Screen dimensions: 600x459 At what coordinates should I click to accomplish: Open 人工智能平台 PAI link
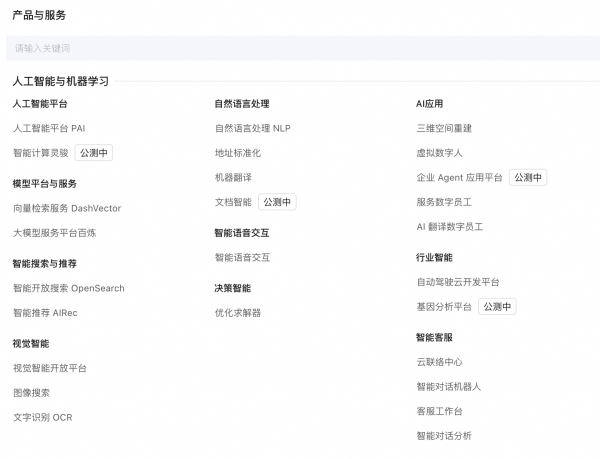[x=49, y=128]
